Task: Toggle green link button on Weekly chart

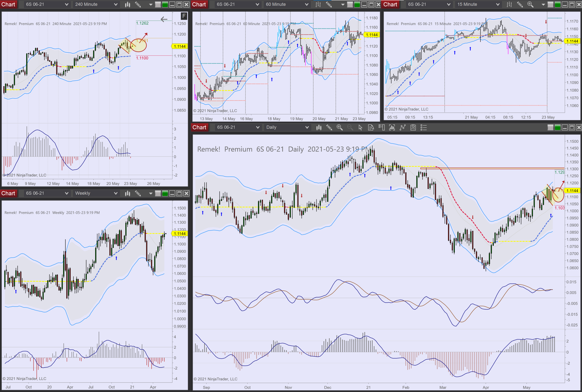Action: click(165, 193)
